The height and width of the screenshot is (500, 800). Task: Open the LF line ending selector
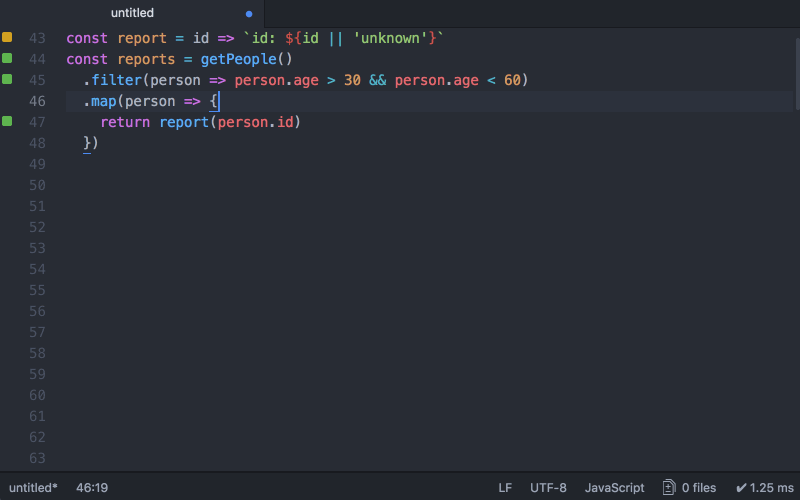505,488
